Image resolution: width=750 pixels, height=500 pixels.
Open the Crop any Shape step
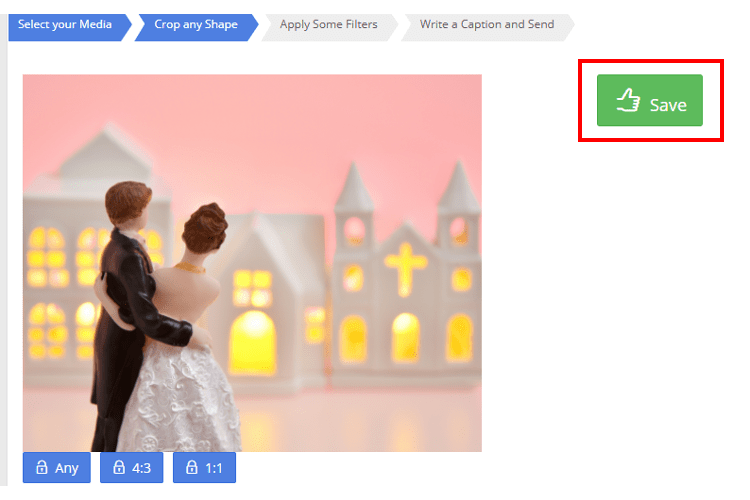click(x=196, y=24)
